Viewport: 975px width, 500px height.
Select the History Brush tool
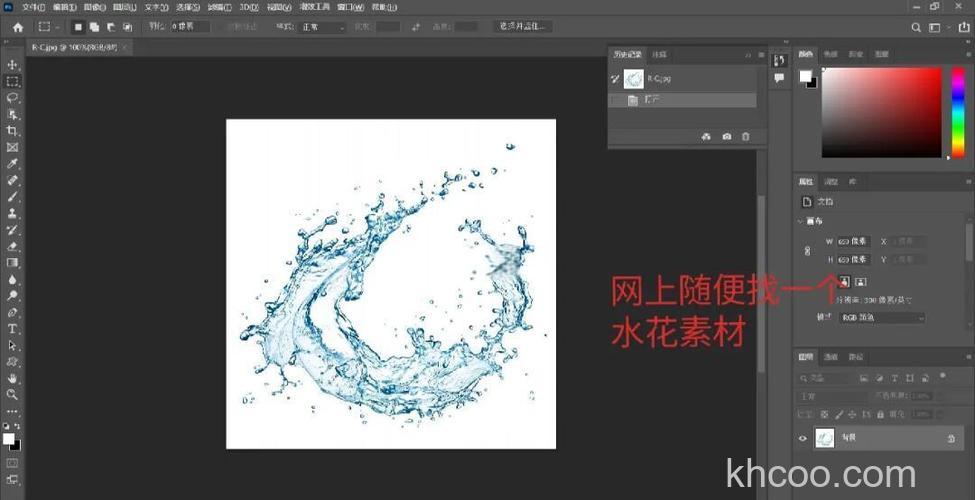12,229
